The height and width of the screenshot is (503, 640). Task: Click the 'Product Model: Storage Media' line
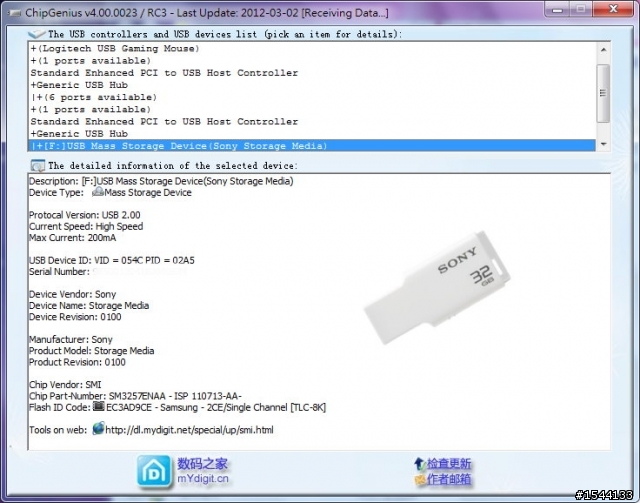[92, 351]
